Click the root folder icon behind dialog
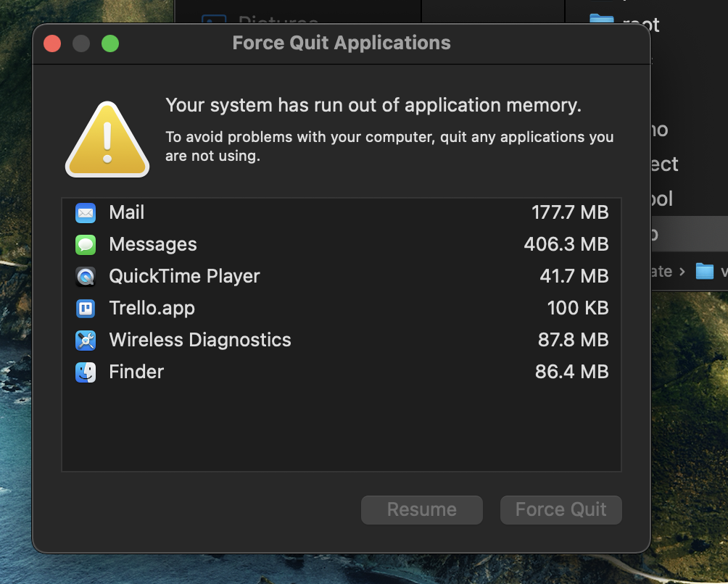This screenshot has height=584, width=728. click(x=602, y=22)
